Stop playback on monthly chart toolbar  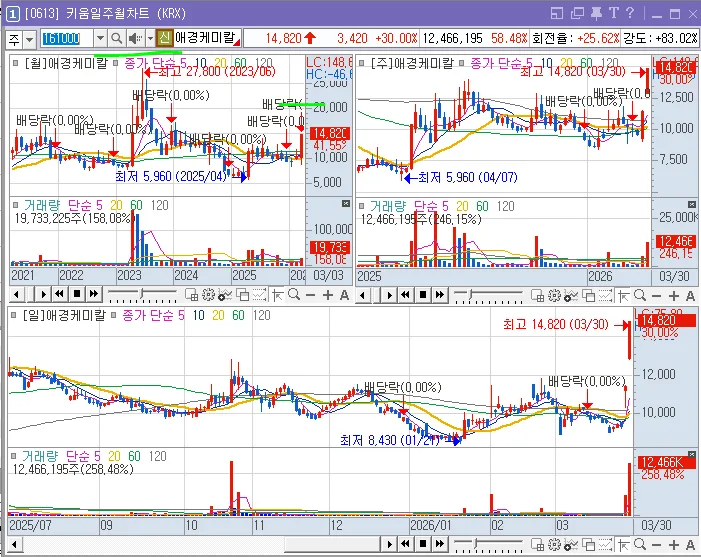77,294
